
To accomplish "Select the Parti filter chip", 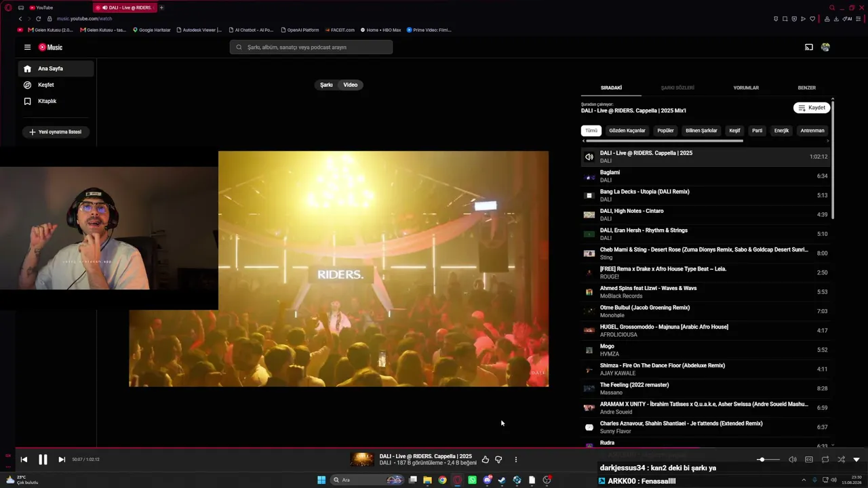I will coord(757,131).
